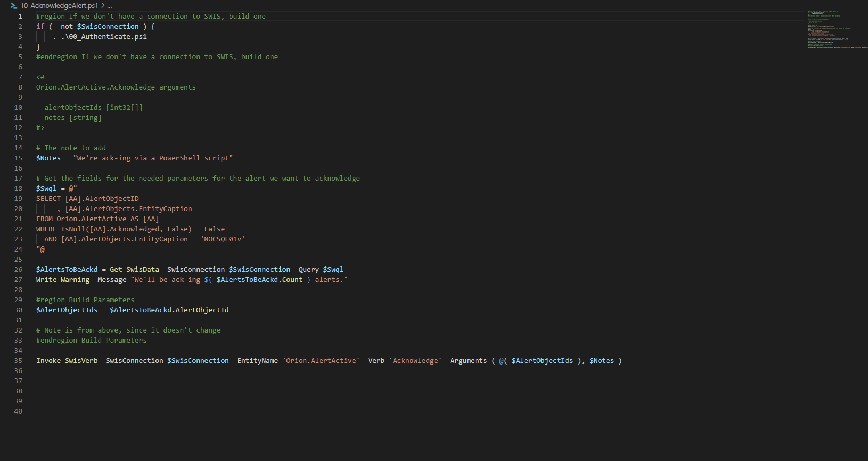Viewport: 868px width, 461px height.
Task: Place cursor on "#region If we don't have" comment
Action: [151, 16]
